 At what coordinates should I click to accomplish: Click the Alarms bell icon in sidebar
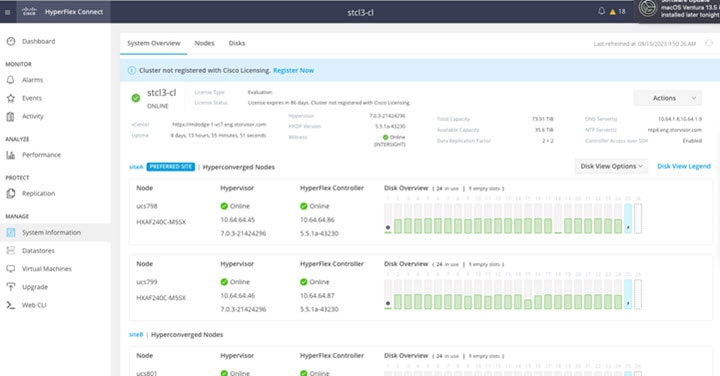pos(11,80)
